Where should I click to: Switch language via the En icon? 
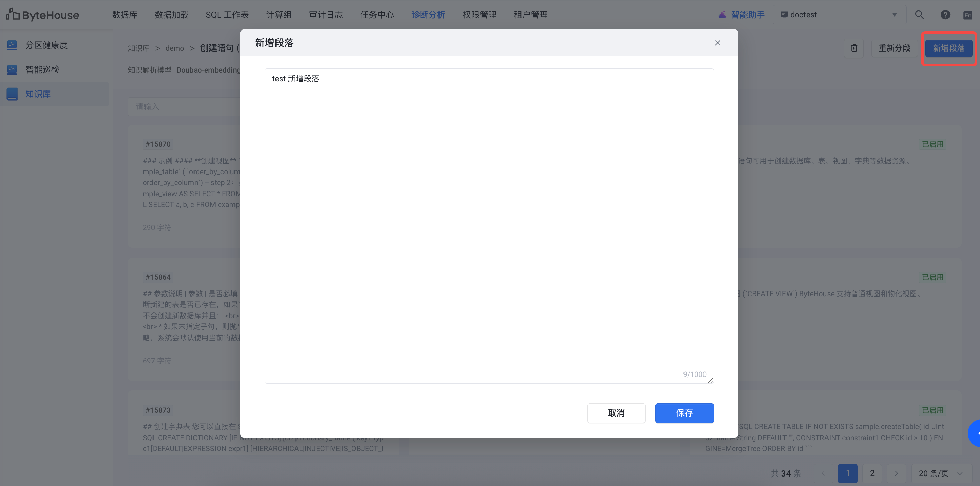pyautogui.click(x=967, y=15)
